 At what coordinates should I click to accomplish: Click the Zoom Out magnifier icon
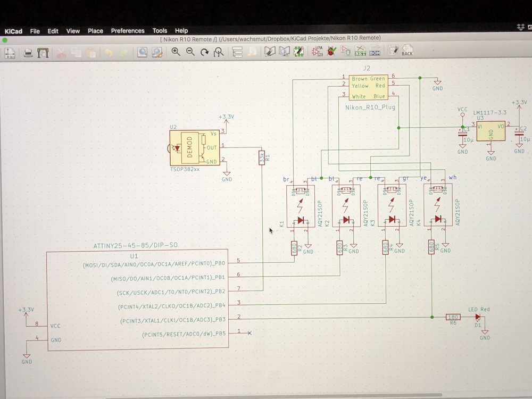tap(190, 52)
